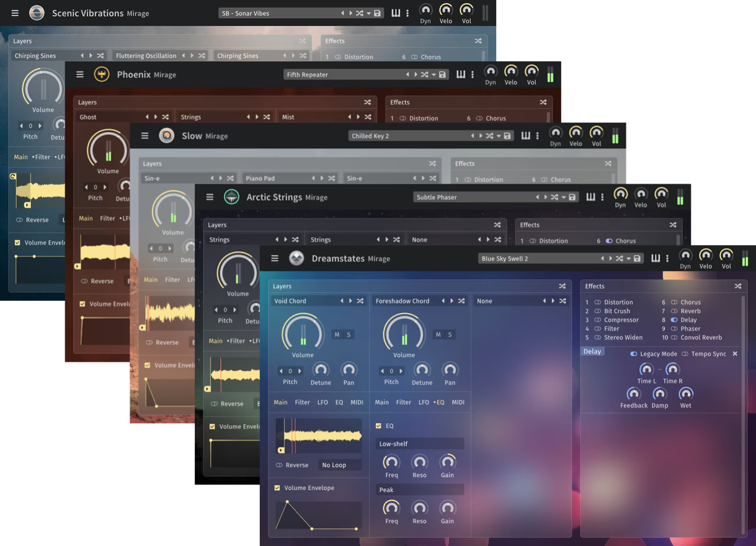Shuffle the Effects panel in Dreamstates
756x546 pixels.
tap(738, 286)
